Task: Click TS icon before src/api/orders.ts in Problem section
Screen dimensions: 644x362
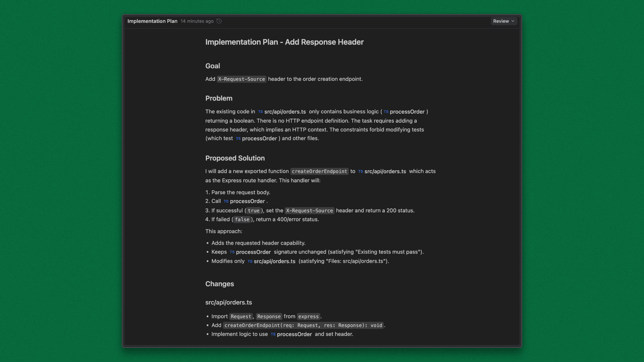Action: click(260, 112)
